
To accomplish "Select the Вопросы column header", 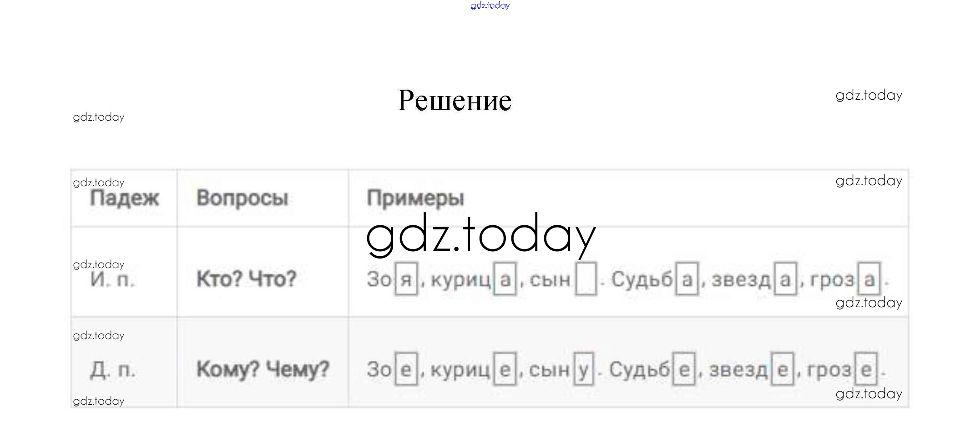I will (x=242, y=198).
